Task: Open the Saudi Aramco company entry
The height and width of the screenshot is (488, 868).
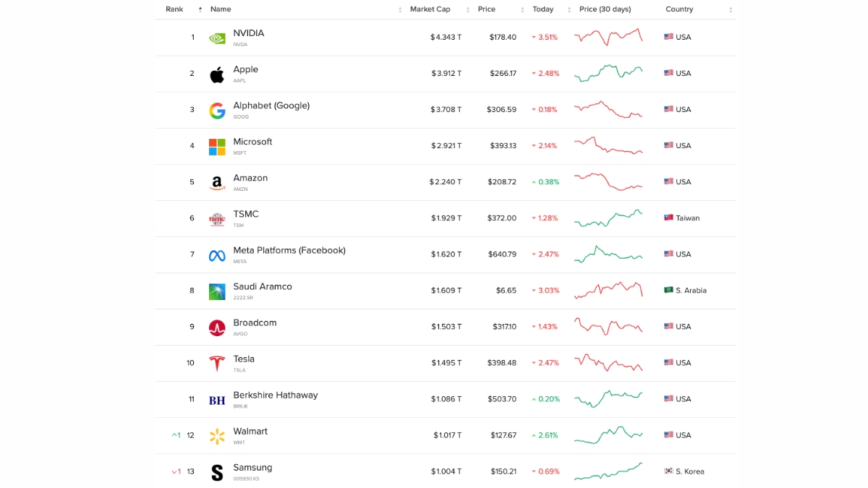Action: point(262,286)
